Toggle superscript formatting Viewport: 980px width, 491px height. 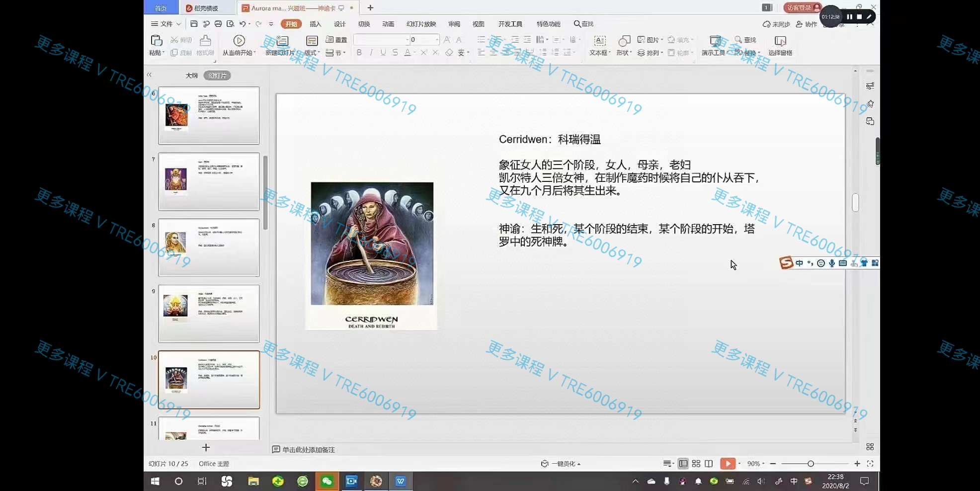click(423, 53)
